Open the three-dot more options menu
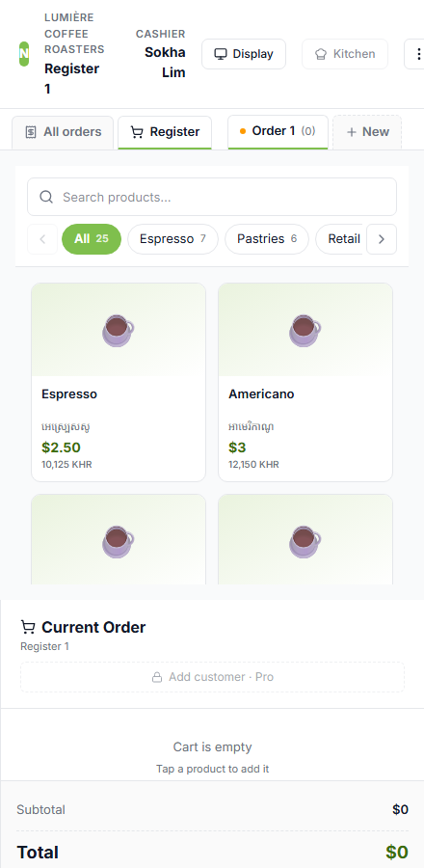424x868 pixels. pyautogui.click(x=415, y=54)
